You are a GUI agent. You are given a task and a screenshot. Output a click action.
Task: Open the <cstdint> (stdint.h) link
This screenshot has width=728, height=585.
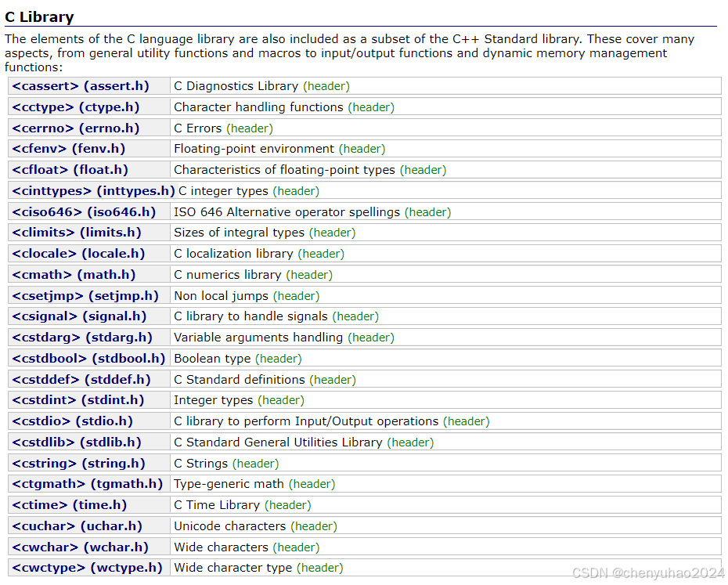coord(78,400)
